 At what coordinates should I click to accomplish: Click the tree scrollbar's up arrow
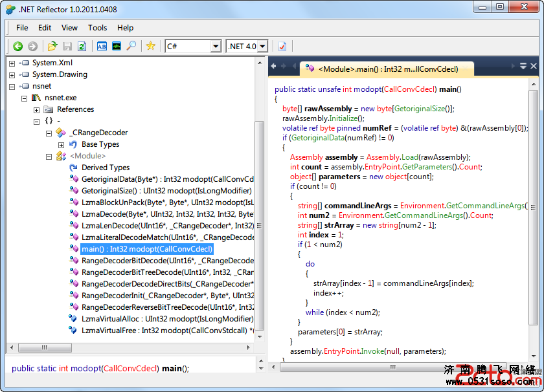click(x=260, y=63)
